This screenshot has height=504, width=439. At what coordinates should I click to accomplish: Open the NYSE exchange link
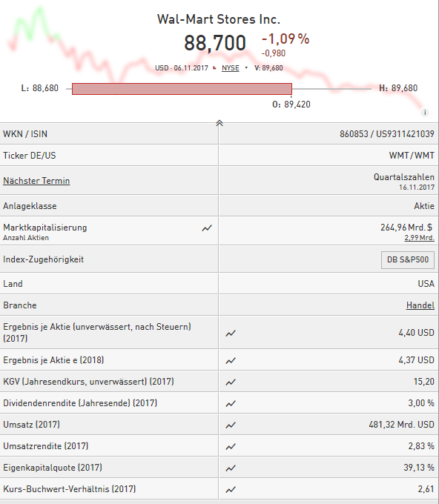click(x=231, y=68)
